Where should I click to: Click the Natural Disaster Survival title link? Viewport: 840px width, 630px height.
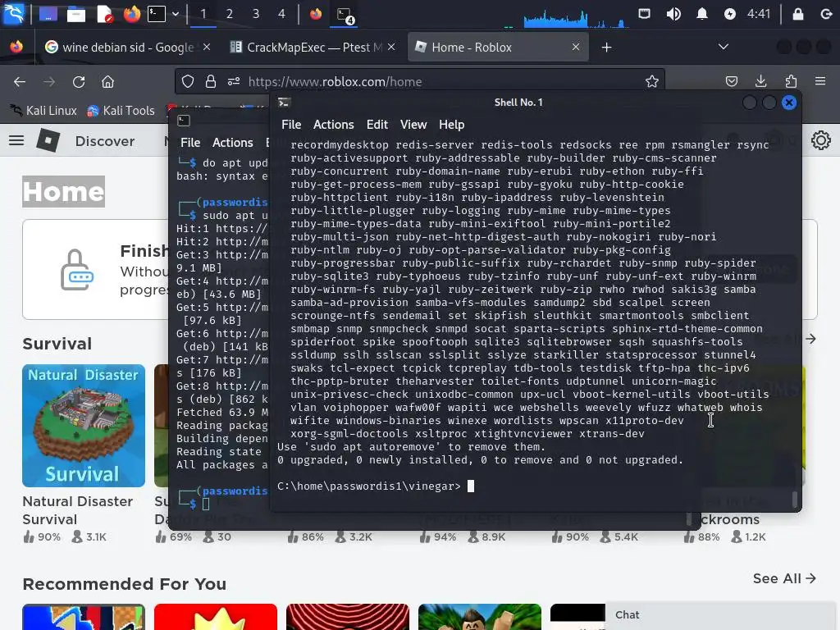click(78, 510)
